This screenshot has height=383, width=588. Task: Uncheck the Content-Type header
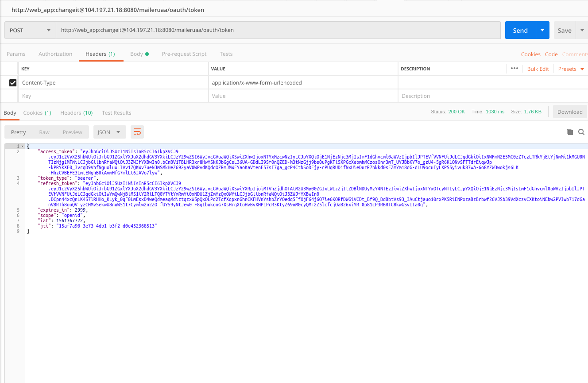tap(12, 82)
